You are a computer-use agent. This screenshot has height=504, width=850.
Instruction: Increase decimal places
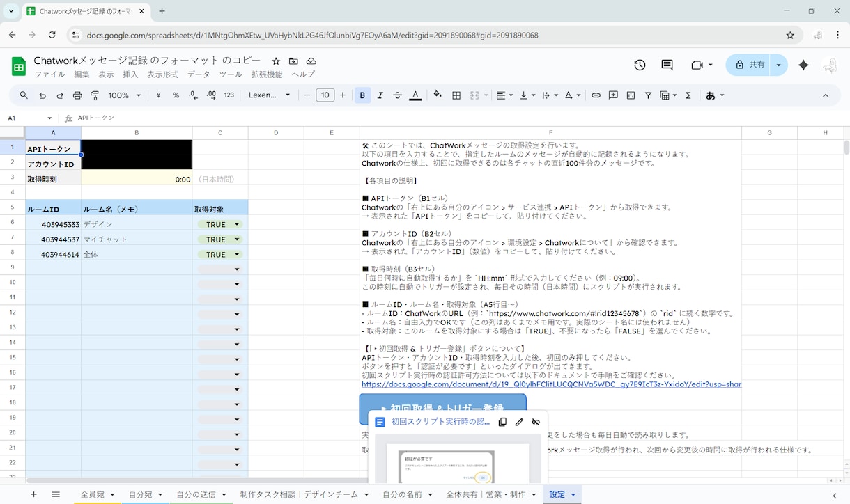click(210, 95)
